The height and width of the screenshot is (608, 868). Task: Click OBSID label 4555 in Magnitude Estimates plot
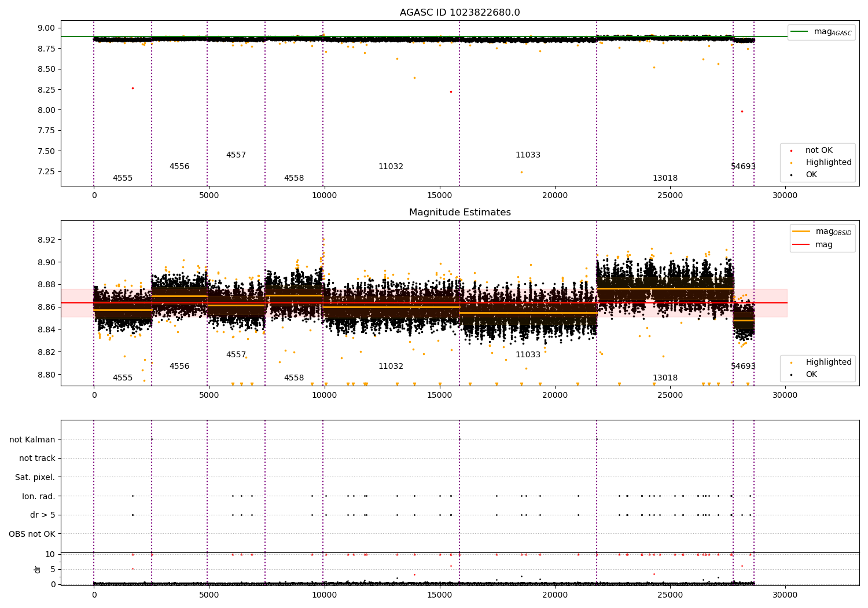[x=123, y=378]
